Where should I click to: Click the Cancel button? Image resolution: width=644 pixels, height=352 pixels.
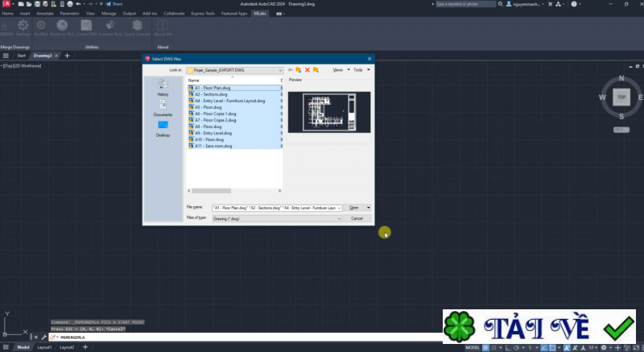point(357,217)
